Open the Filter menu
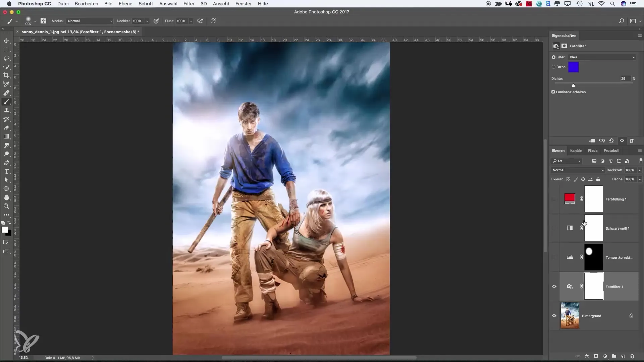The width and height of the screenshot is (644, 362). pyautogui.click(x=189, y=4)
